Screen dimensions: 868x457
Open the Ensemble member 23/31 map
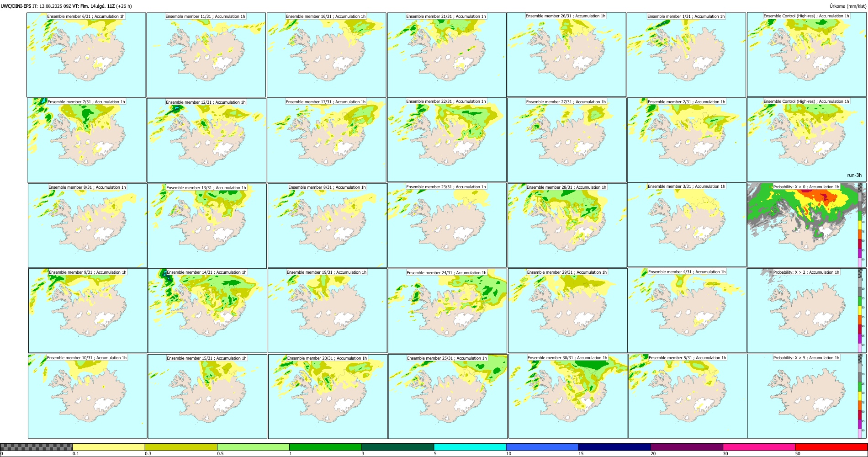[x=447, y=225]
